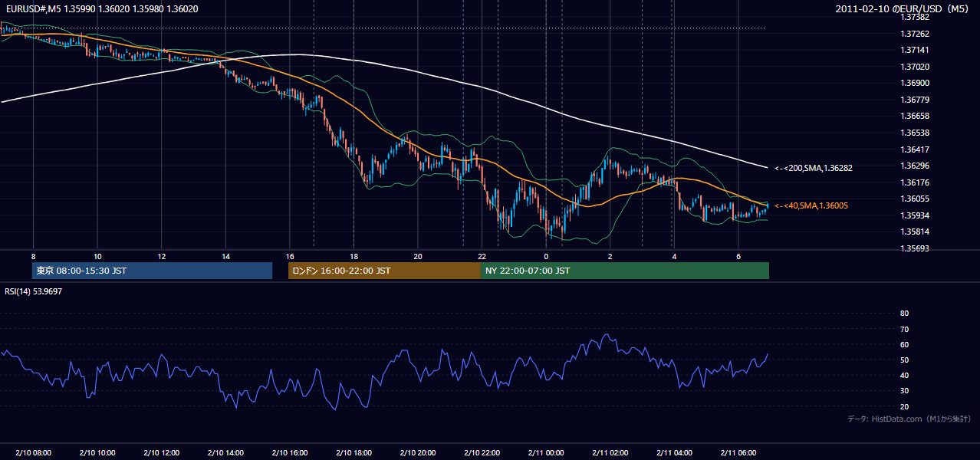The width and height of the screenshot is (980, 460).
Task: Click the 2/10 16:00 time axis label
Action: point(289,452)
